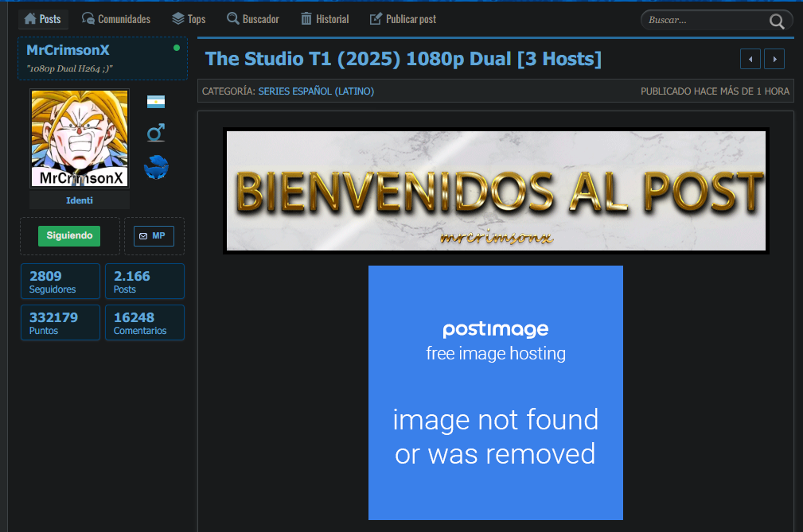
Task: Click the male gender symbol icon
Action: click(x=156, y=133)
